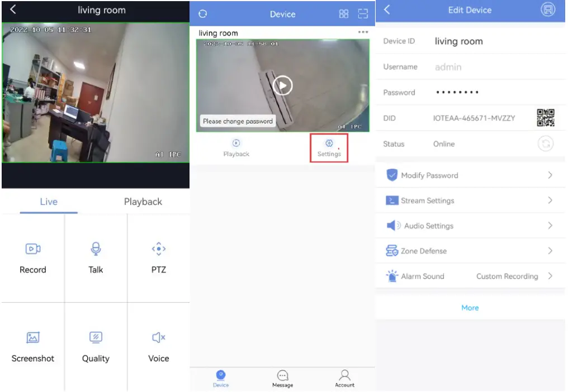Viewport: 568px width, 392px height.
Task: Open the Account bottom tab
Action: 344,379
